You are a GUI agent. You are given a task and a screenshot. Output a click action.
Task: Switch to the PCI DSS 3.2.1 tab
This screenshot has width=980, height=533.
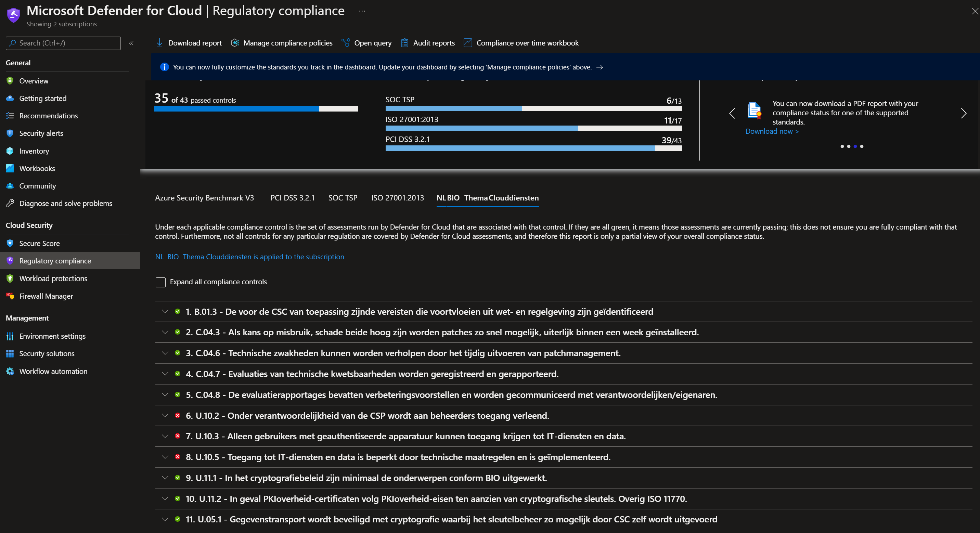click(x=292, y=198)
